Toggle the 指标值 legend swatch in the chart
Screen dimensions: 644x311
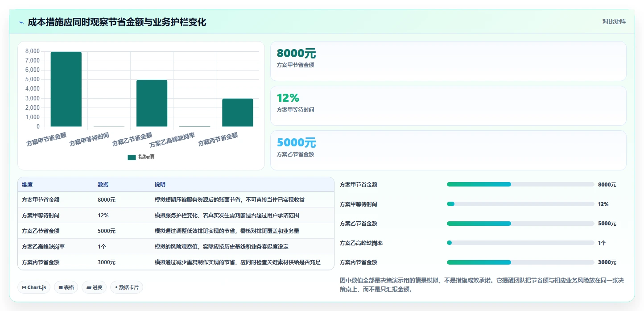pyautogui.click(x=132, y=158)
